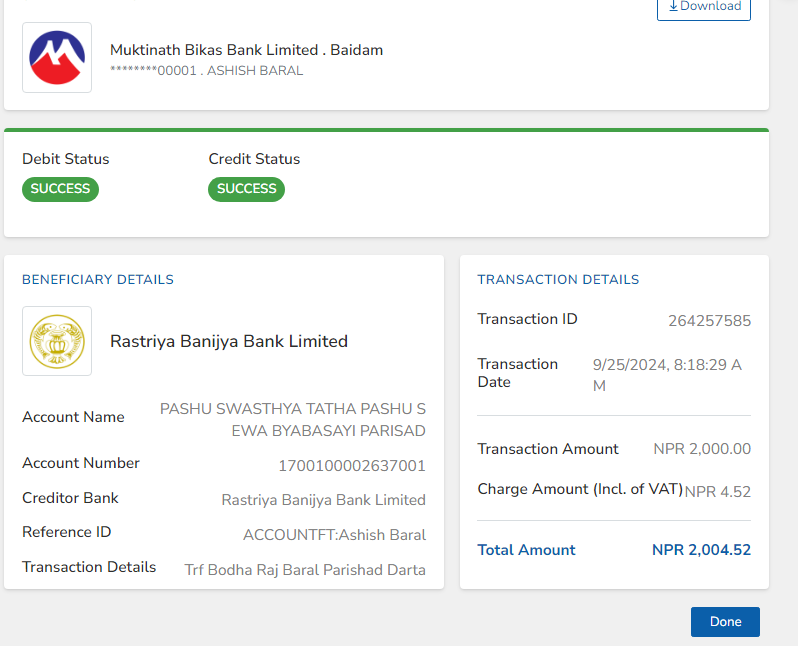Click the Total Amount label

coord(526,550)
